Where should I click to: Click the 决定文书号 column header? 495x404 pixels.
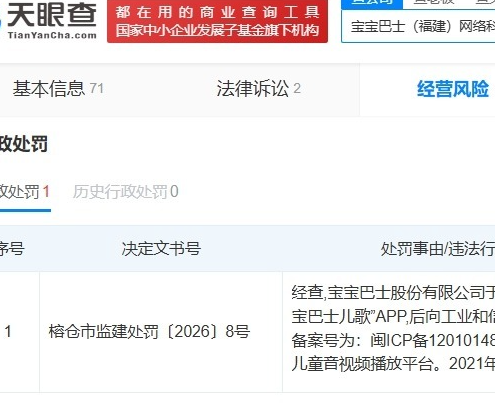coord(161,249)
